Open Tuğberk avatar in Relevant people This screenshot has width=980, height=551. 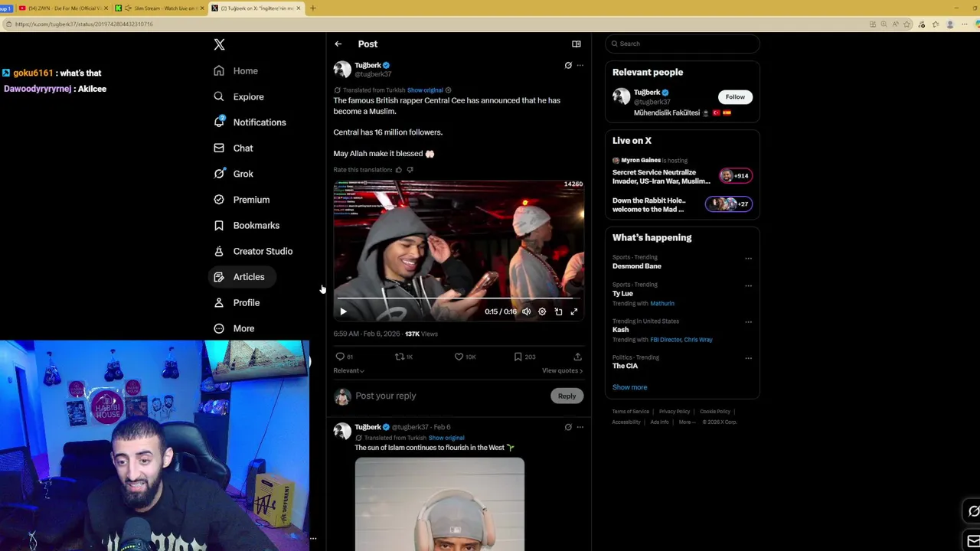click(x=621, y=97)
